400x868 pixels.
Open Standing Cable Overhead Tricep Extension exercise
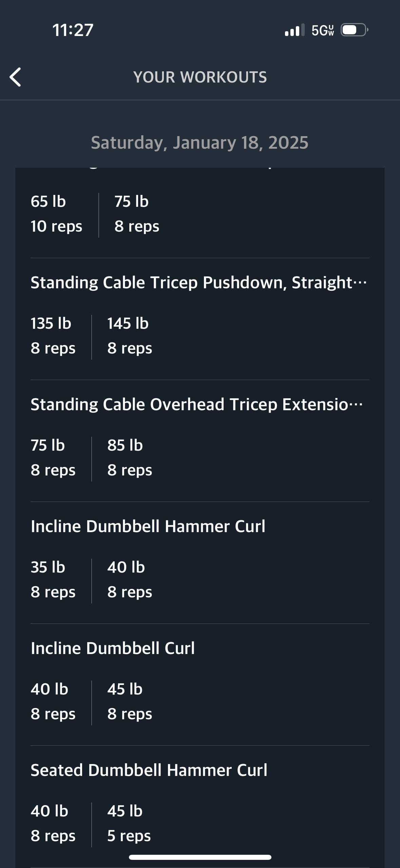[197, 404]
